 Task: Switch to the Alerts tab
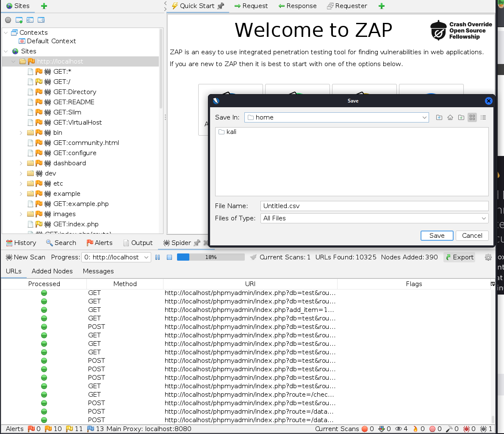[x=100, y=243]
